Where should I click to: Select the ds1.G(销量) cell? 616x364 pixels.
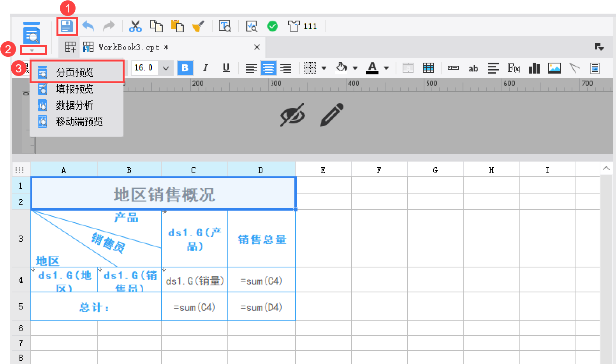195,280
